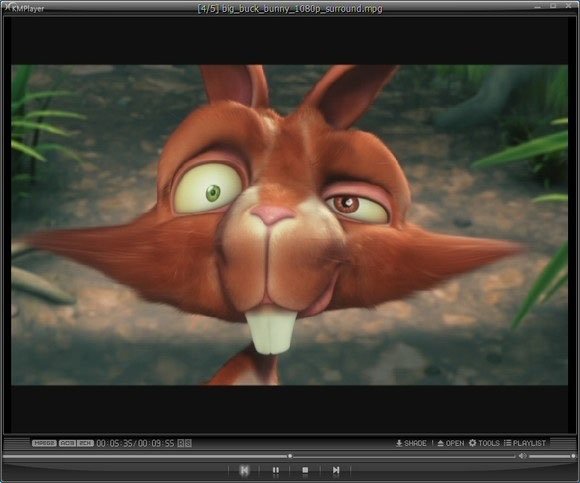The width and height of the screenshot is (580, 483).
Task: Click the seek bar position knob
Action: (290, 456)
